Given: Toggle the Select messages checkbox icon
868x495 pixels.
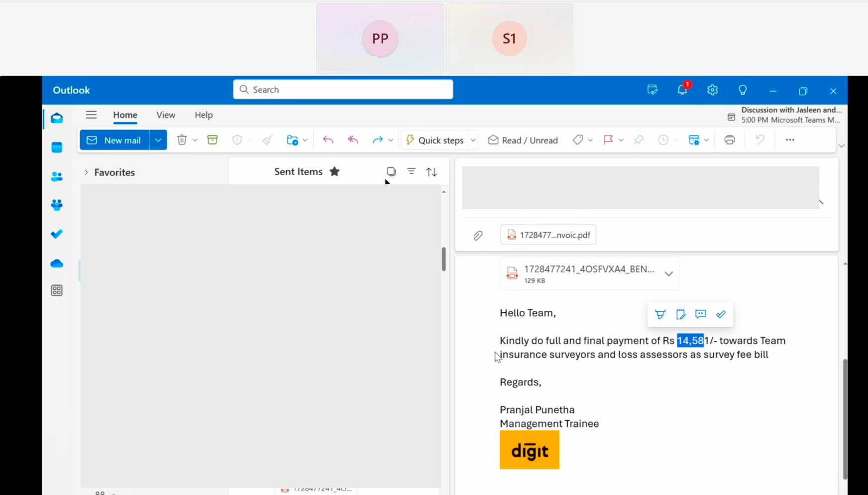Looking at the screenshot, I should [x=391, y=172].
